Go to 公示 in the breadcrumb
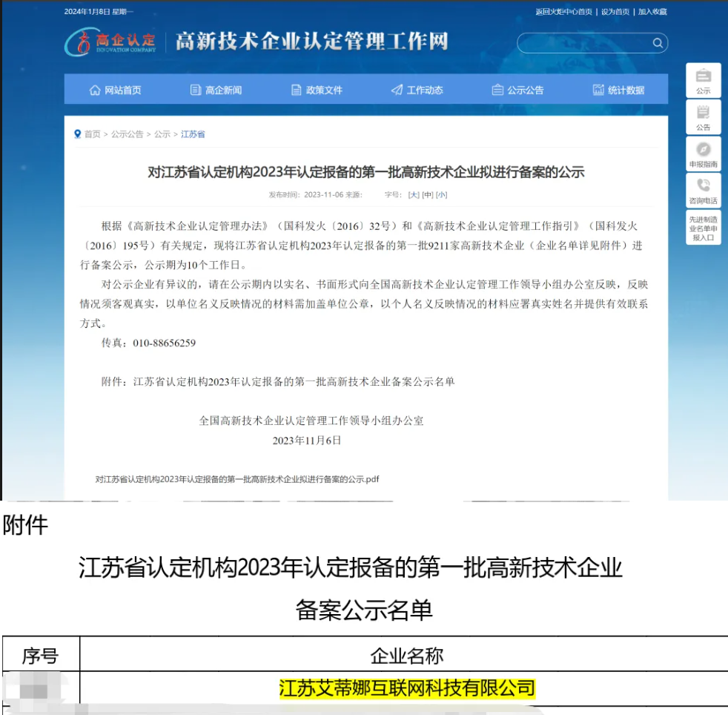The image size is (728, 715). [x=162, y=134]
